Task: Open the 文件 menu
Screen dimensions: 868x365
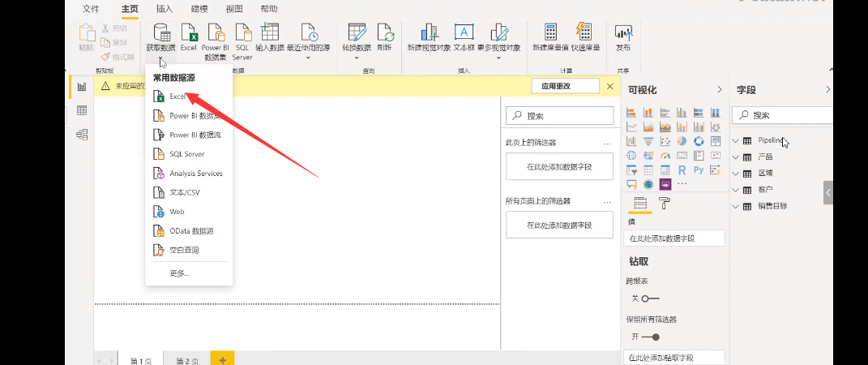Action: (91, 9)
